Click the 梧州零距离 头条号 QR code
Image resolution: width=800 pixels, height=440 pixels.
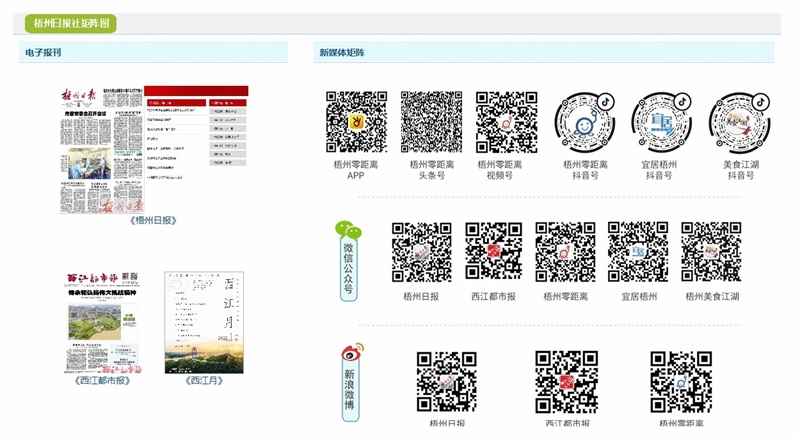click(x=431, y=122)
